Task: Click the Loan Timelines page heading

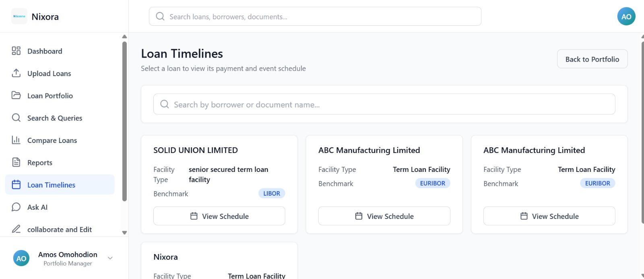Action: click(x=182, y=54)
